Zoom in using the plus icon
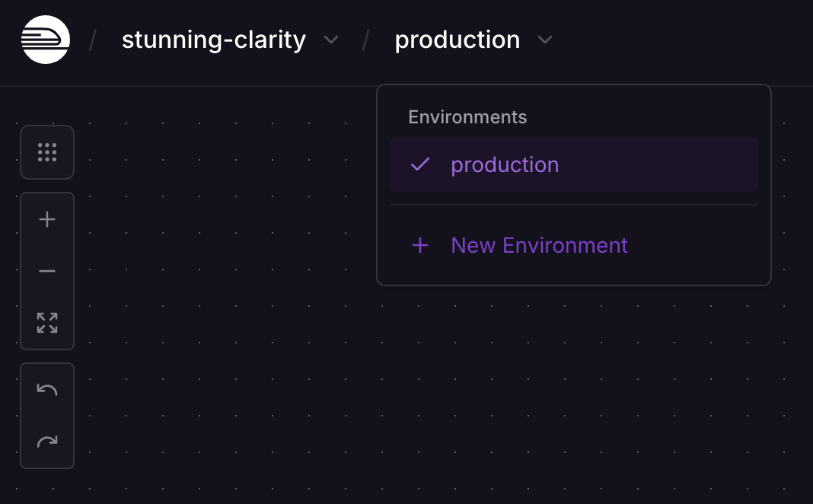The width and height of the screenshot is (813, 504). (x=47, y=219)
